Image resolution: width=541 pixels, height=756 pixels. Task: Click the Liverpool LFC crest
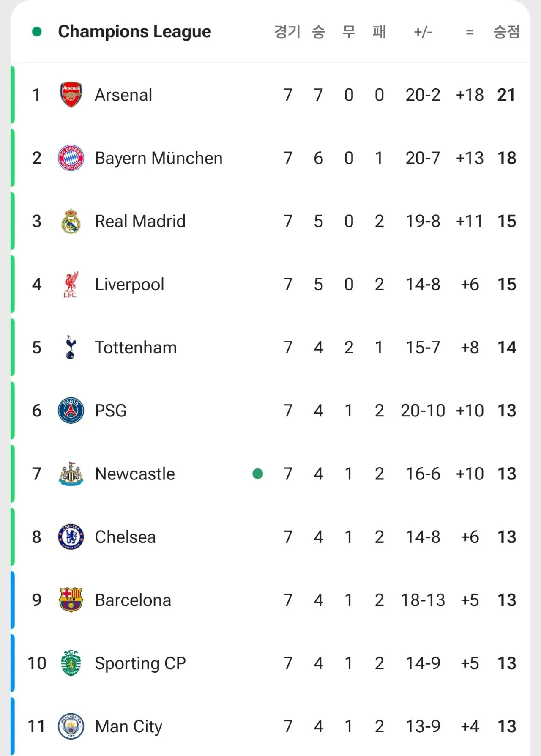click(71, 285)
